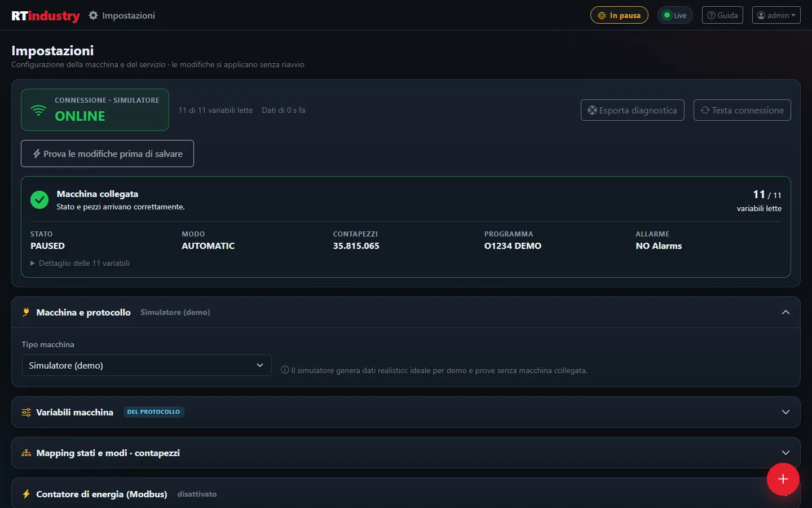This screenshot has width=812, height=508.
Task: Open the Contatore di energia (Modbus) section
Action: click(x=406, y=493)
